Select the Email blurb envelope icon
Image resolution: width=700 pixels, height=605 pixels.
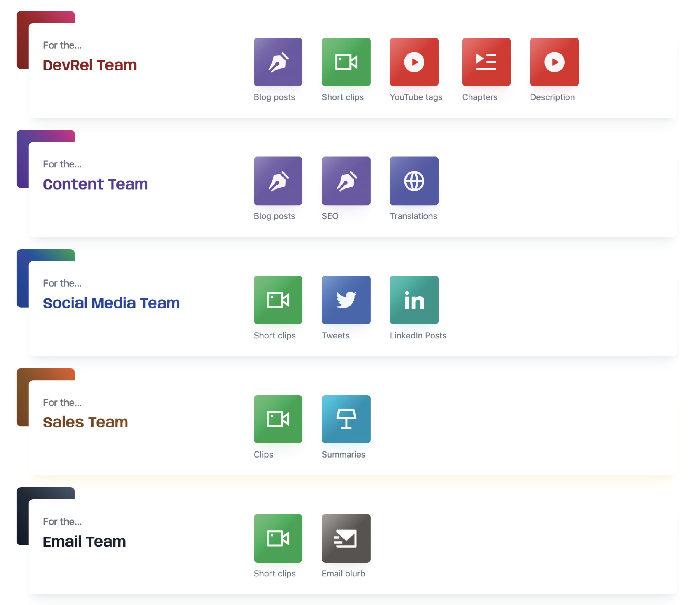[x=346, y=538]
